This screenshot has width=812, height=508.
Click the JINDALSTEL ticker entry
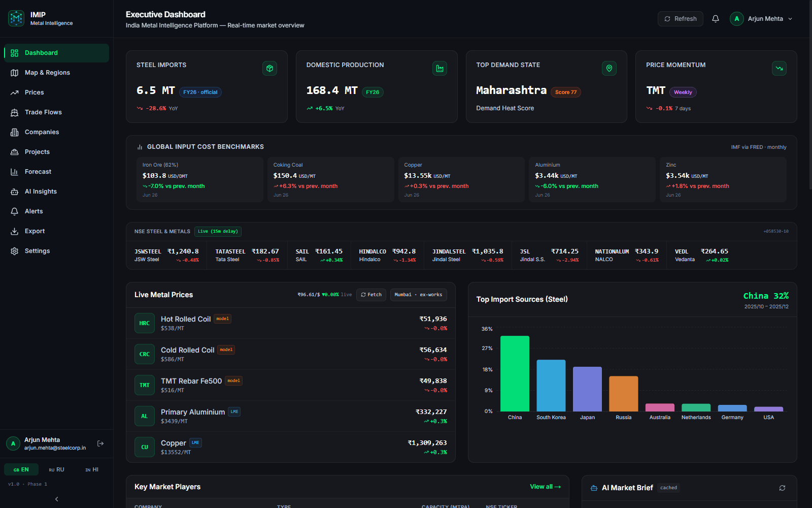pyautogui.click(x=468, y=256)
